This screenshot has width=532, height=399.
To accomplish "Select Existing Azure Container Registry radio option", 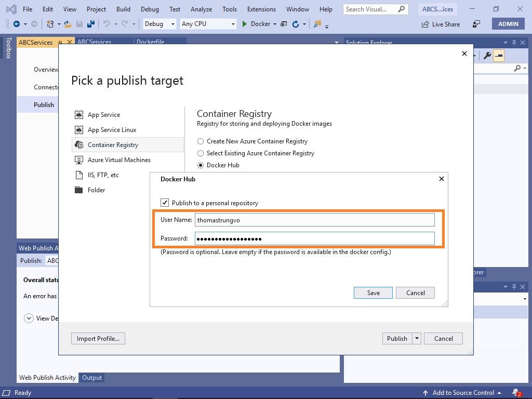I will (201, 153).
